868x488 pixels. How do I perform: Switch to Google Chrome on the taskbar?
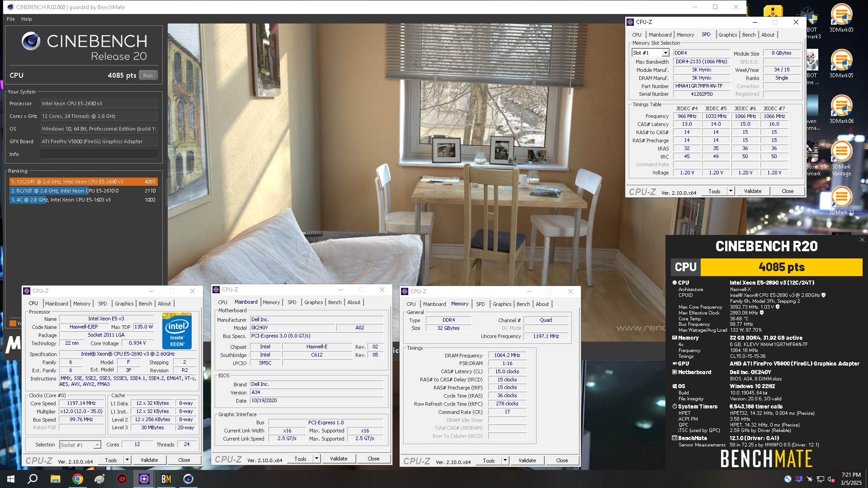point(78,479)
